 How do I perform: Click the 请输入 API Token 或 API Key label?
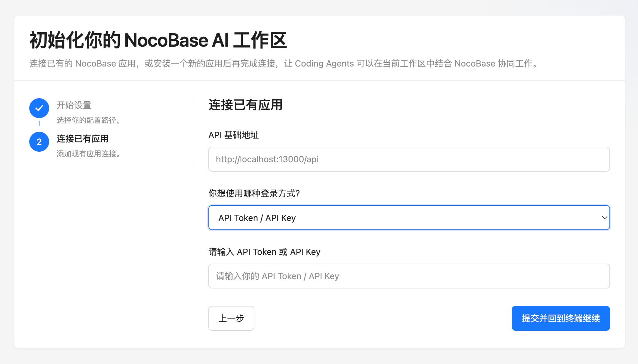(264, 252)
